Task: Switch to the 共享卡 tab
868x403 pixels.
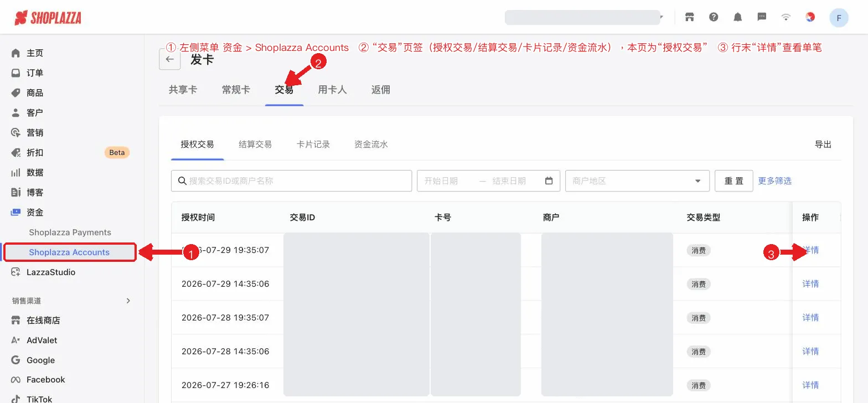Action: click(x=183, y=90)
